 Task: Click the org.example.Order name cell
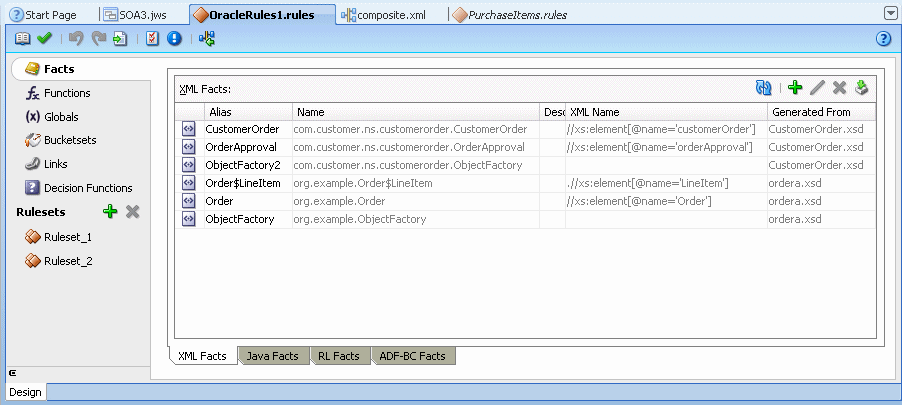pyautogui.click(x=416, y=201)
